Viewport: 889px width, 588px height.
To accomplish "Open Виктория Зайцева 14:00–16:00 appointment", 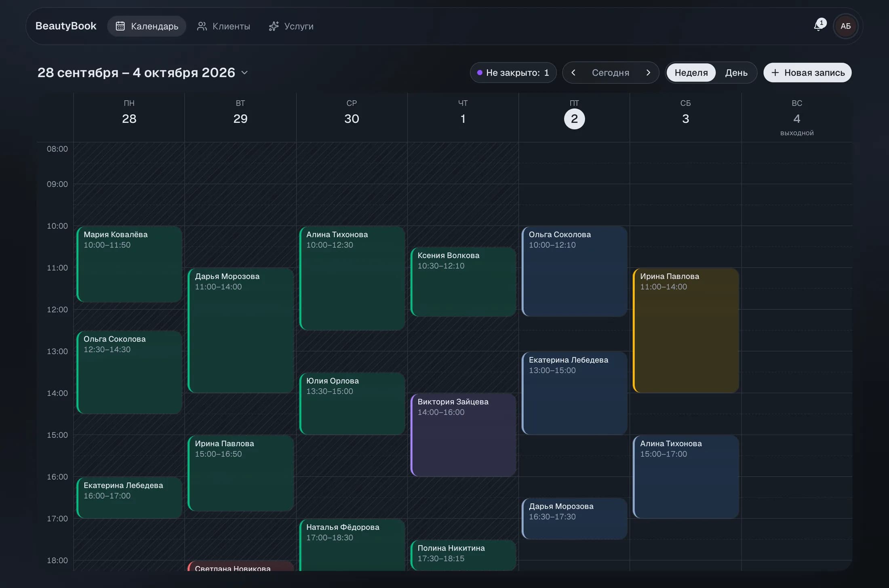I will click(463, 435).
